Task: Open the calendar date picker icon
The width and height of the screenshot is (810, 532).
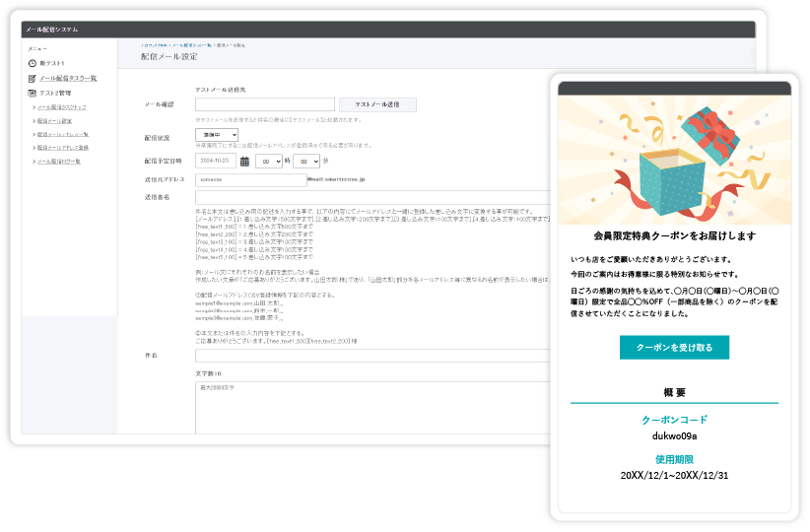Action: (244, 160)
